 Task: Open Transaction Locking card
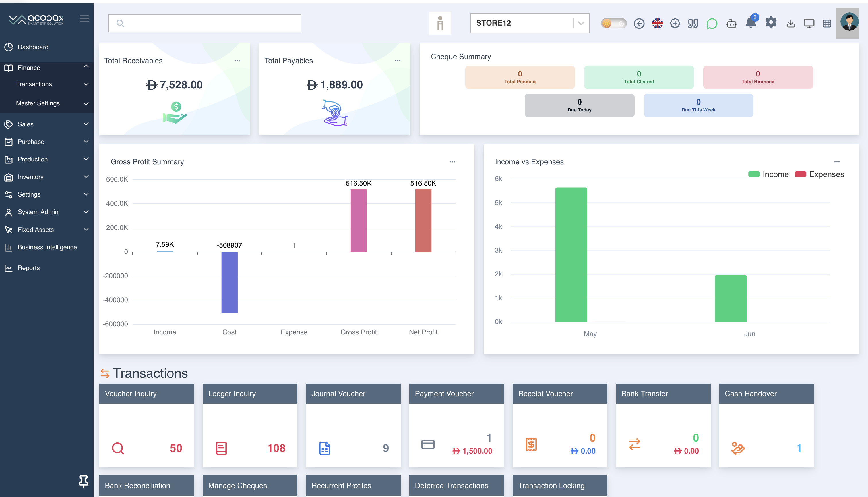pos(560,486)
